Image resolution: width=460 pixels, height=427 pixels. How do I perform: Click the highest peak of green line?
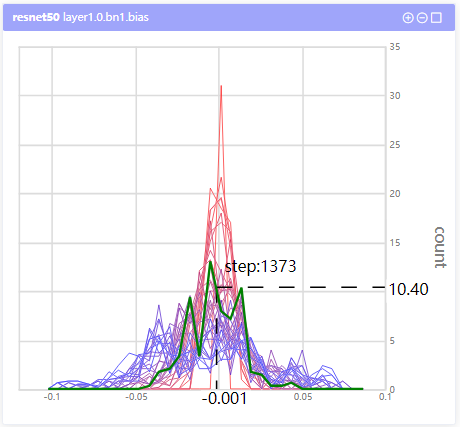pos(210,262)
